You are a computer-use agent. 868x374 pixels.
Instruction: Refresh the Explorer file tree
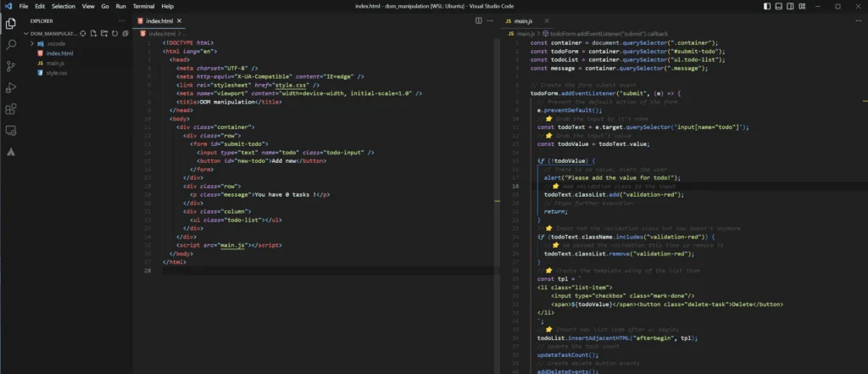114,33
